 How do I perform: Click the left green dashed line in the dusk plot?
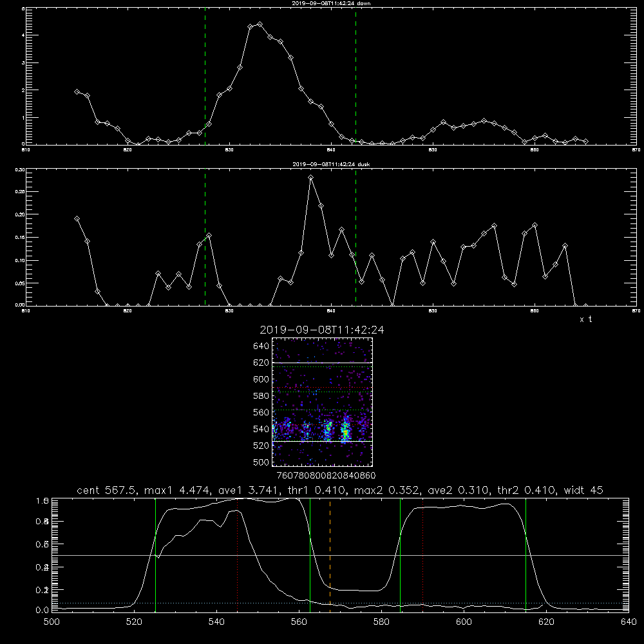pyautogui.click(x=205, y=237)
